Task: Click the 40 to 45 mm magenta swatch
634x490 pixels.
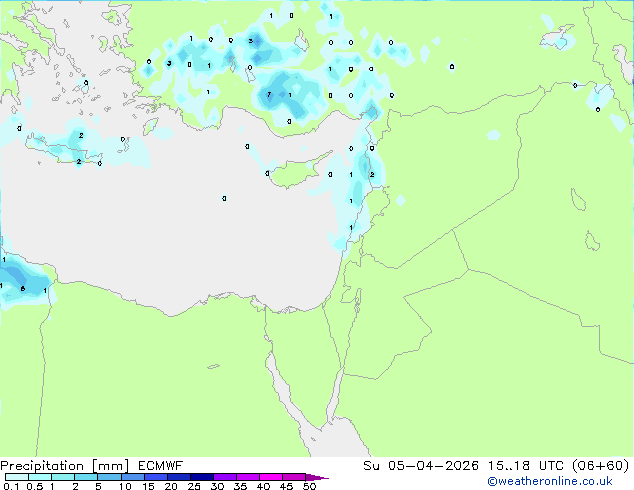Action: (x=271, y=477)
